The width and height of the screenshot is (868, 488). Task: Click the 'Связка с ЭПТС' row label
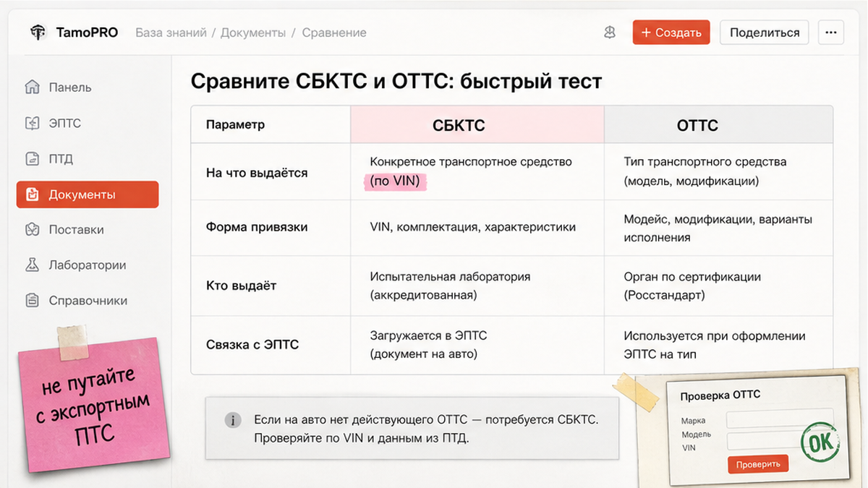pos(252,345)
